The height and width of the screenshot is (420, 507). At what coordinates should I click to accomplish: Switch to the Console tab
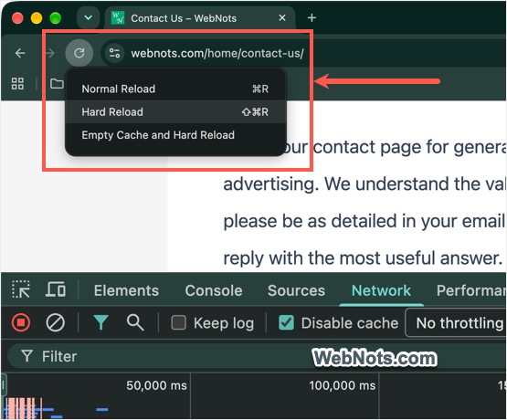[214, 290]
